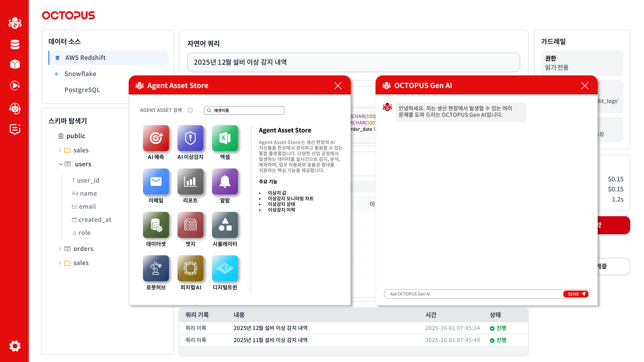Send the message to OCTOPUS Gen AI

pyautogui.click(x=576, y=294)
